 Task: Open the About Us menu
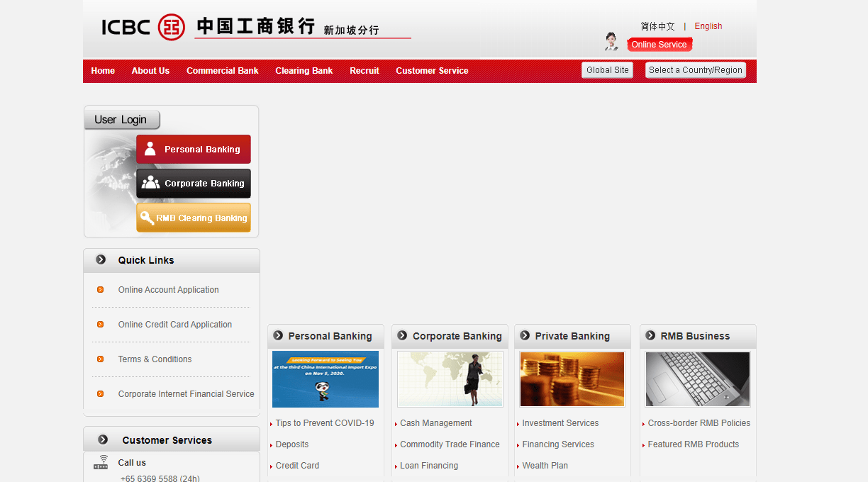150,71
